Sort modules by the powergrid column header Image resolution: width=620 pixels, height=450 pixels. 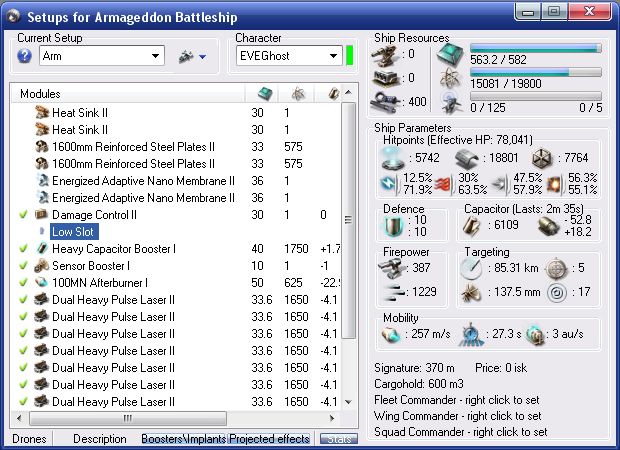297,94
